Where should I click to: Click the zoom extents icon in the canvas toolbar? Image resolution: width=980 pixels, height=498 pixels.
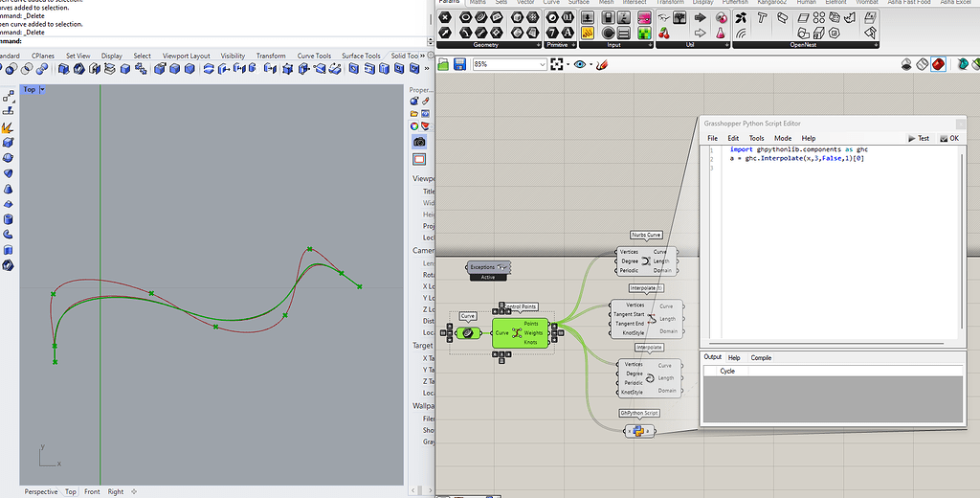tap(556, 64)
